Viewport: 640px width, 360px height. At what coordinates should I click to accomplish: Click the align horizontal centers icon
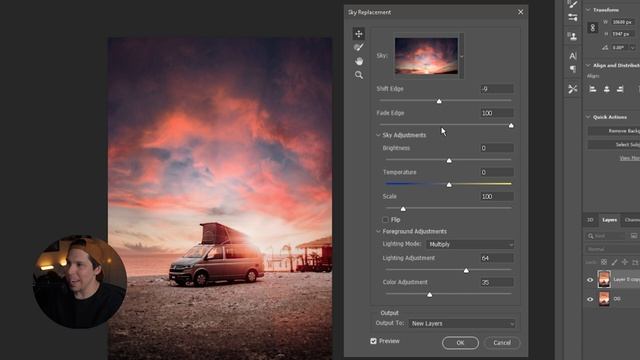pyautogui.click(x=607, y=89)
